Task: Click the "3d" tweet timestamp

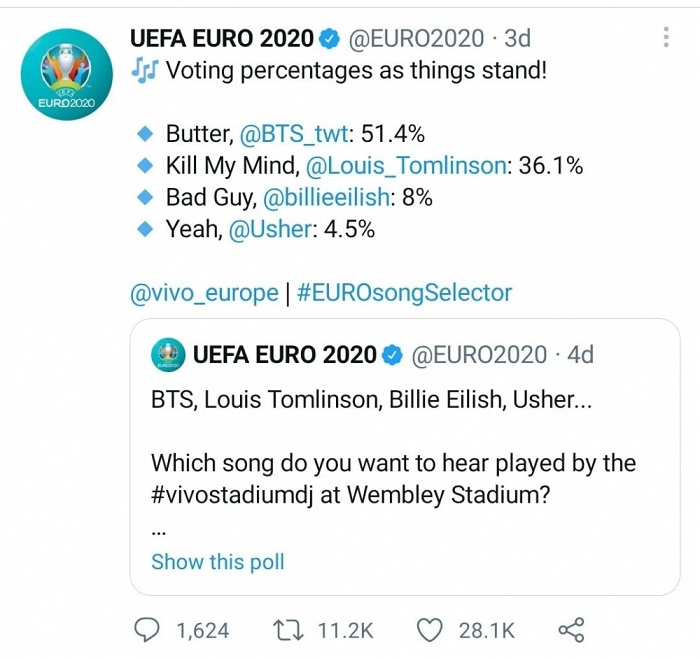Action: click(517, 39)
